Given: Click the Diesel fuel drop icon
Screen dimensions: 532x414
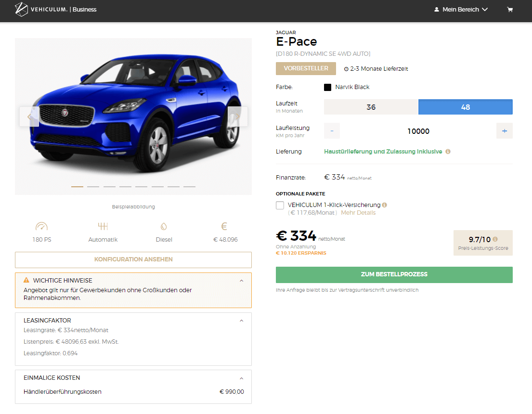Looking at the screenshot, I should pos(164,226).
